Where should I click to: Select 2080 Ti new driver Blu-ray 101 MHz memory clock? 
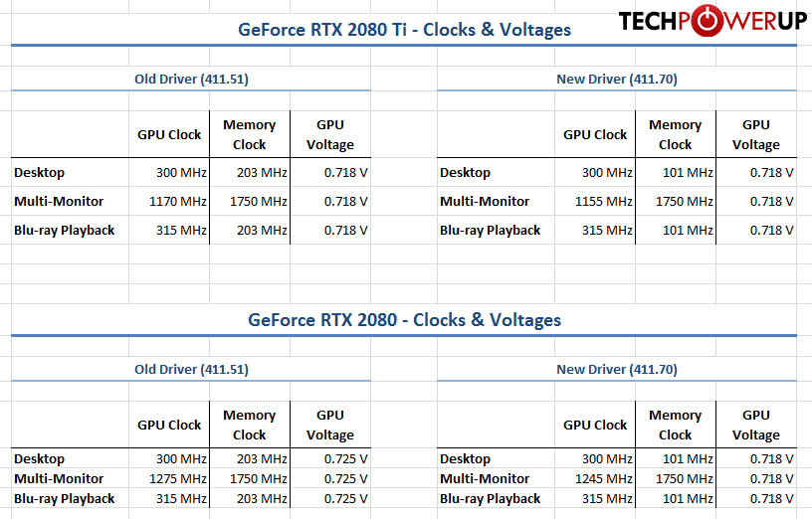coord(688,231)
